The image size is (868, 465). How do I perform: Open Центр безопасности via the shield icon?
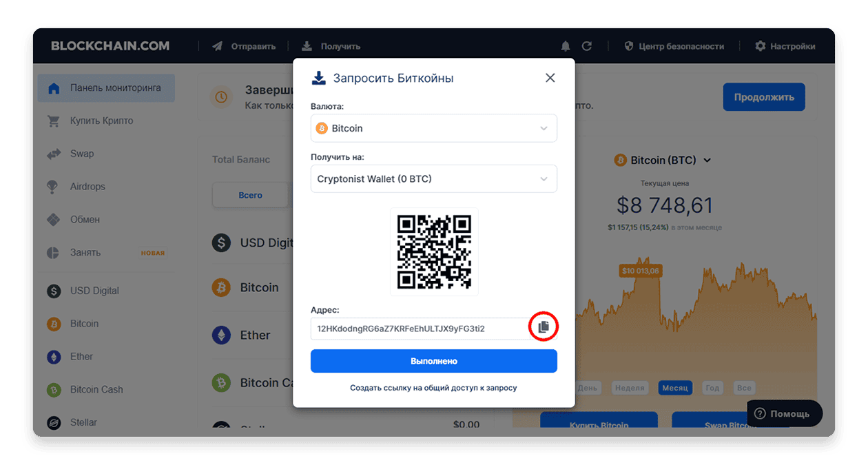629,46
